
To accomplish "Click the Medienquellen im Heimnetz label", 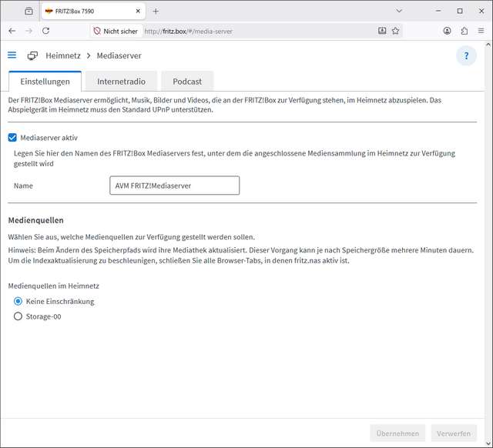I will [x=53, y=286].
